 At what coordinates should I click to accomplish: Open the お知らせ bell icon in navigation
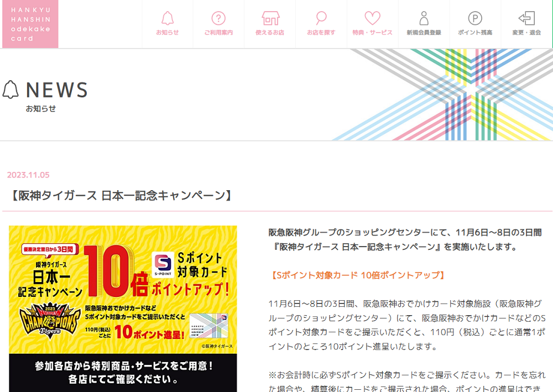(168, 18)
